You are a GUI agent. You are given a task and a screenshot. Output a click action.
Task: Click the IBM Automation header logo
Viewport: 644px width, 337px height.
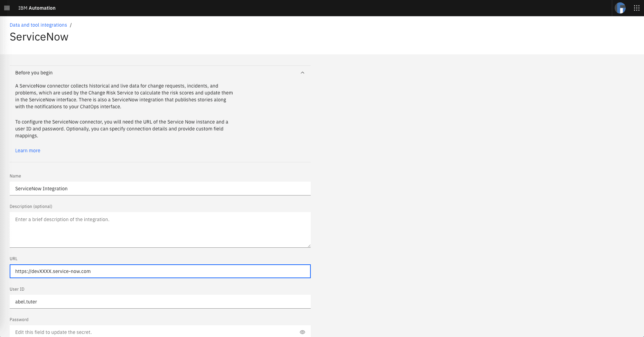[x=37, y=8]
